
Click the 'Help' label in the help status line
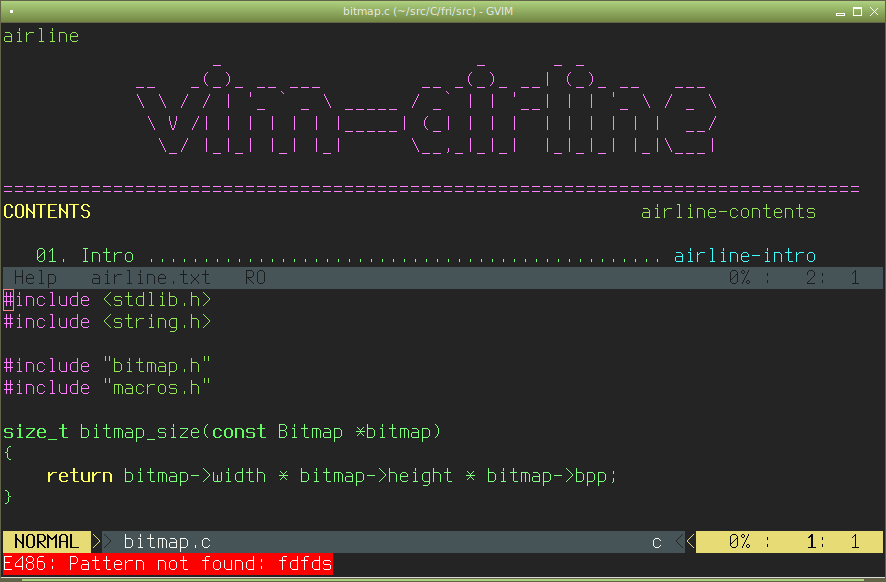(x=35, y=278)
